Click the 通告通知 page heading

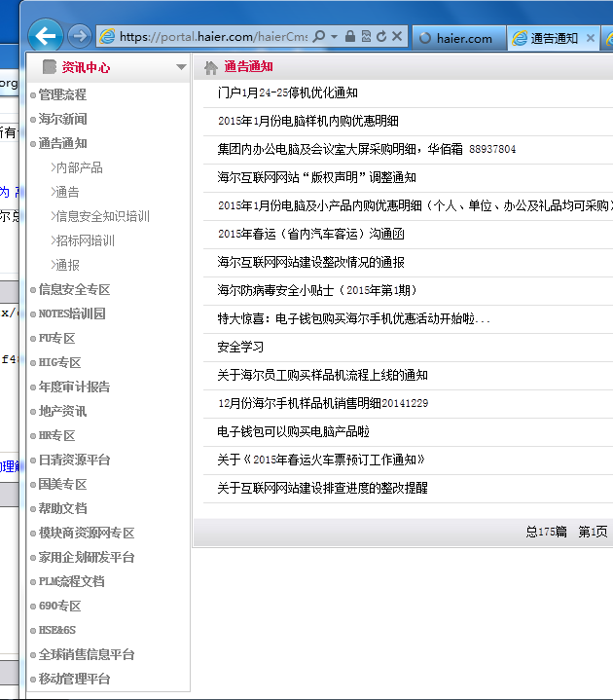(x=248, y=67)
